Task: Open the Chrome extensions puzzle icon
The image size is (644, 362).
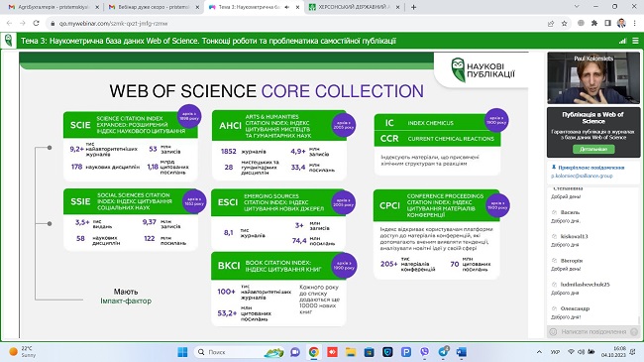Action: coord(594,24)
